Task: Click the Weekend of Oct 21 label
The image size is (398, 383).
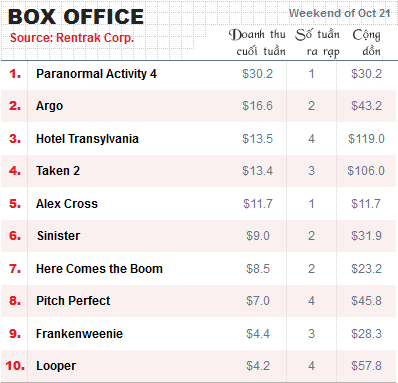Action: pyautogui.click(x=339, y=13)
